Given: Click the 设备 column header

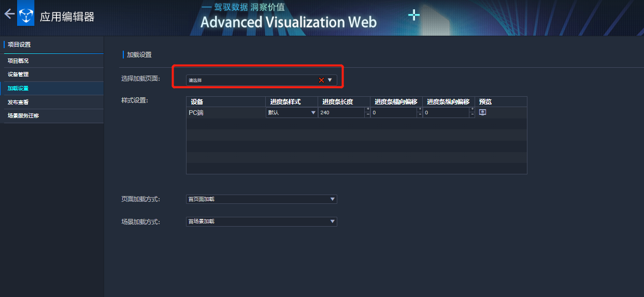Looking at the screenshot, I should click(x=226, y=102).
